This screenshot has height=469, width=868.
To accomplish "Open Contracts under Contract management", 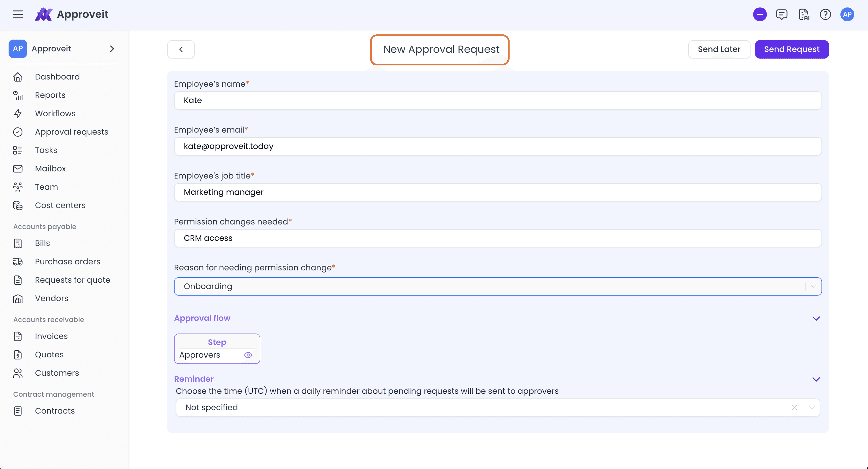I will click(x=55, y=411).
